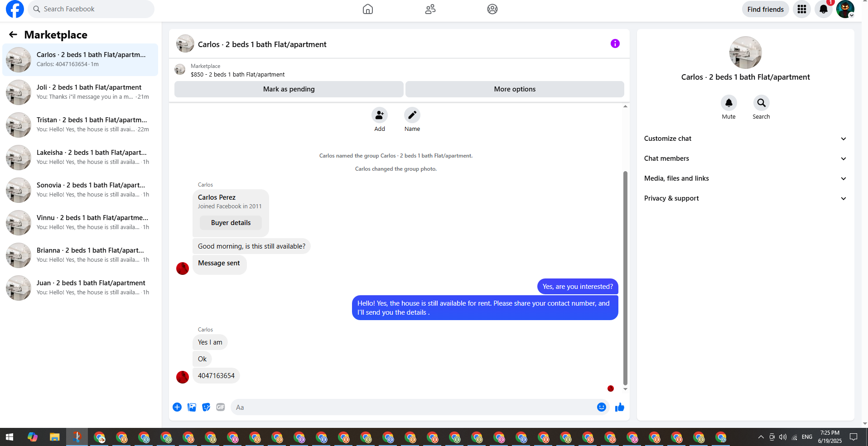Click the Search Facebook field
868x446 pixels.
point(91,9)
